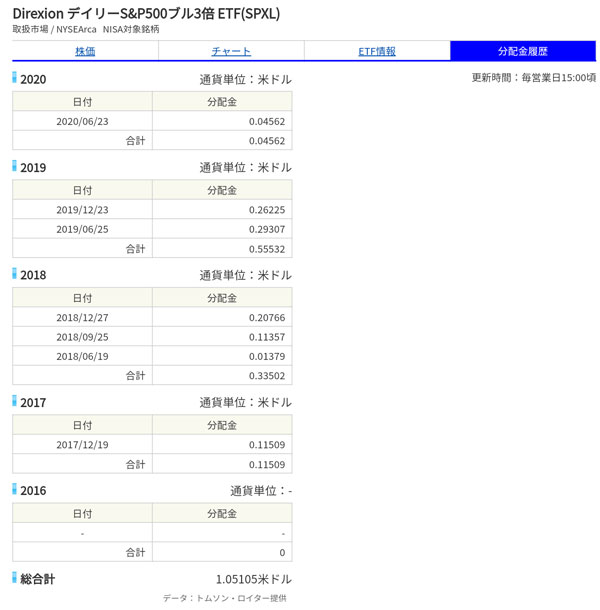The width and height of the screenshot is (600, 610).
Task: Select the 2018/09/25 date cell
Action: (82, 336)
